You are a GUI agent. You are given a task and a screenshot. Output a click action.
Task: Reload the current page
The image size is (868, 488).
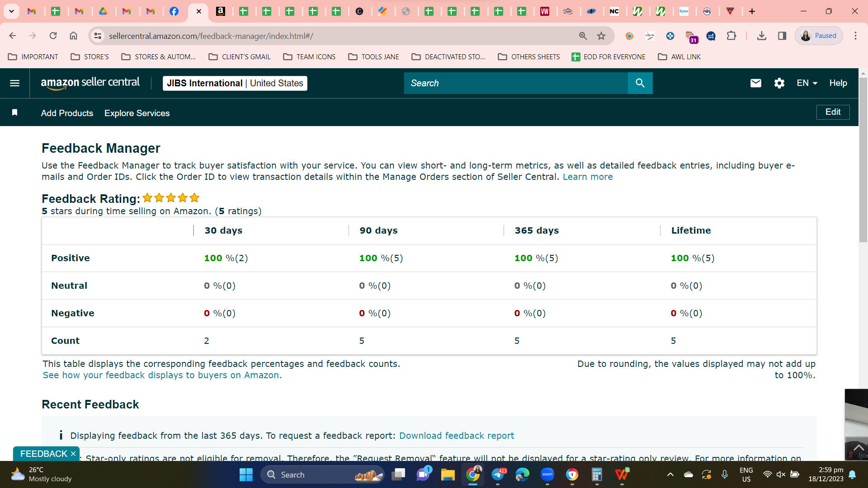(53, 36)
